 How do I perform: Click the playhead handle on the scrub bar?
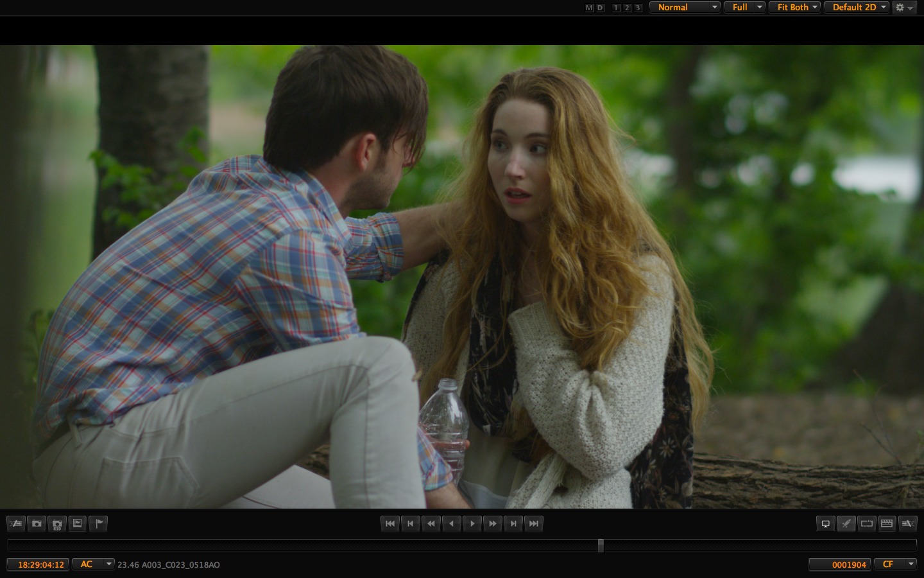601,545
